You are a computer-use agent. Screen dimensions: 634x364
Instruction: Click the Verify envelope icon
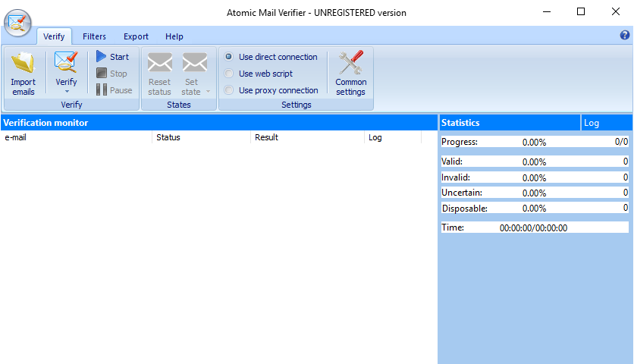click(x=66, y=63)
